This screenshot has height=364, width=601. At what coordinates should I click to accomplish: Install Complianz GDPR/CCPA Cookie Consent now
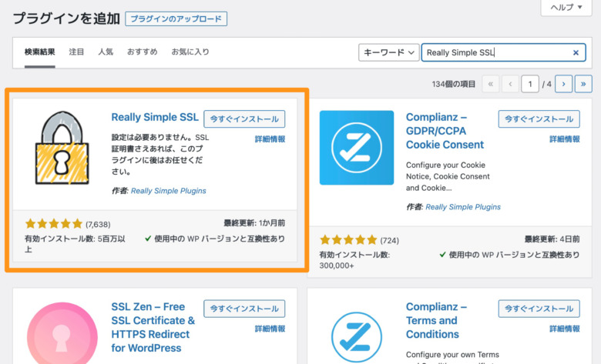pos(539,119)
